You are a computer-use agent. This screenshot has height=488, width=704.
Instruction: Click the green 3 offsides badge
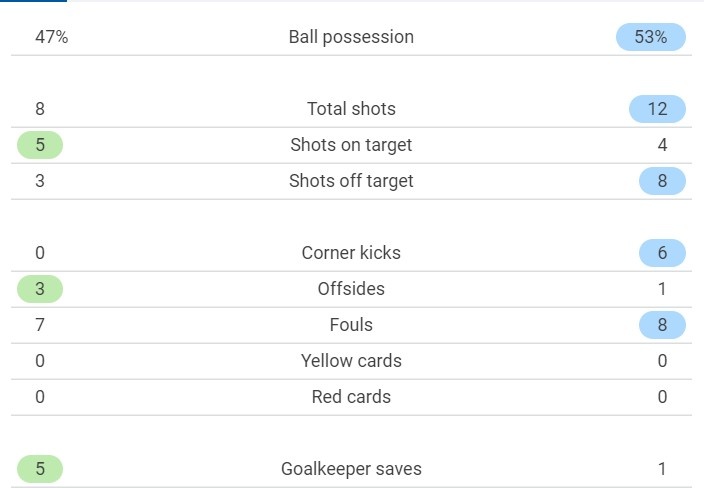point(40,289)
